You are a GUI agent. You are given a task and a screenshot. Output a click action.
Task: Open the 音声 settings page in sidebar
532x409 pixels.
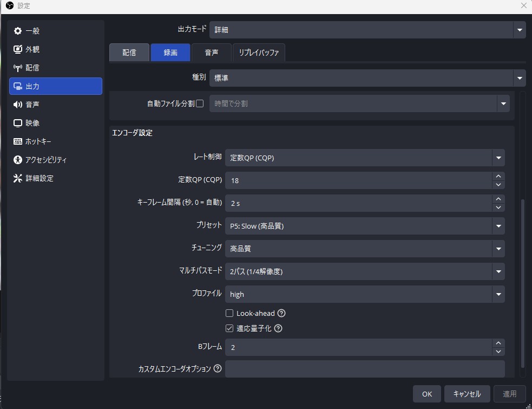[56, 105]
